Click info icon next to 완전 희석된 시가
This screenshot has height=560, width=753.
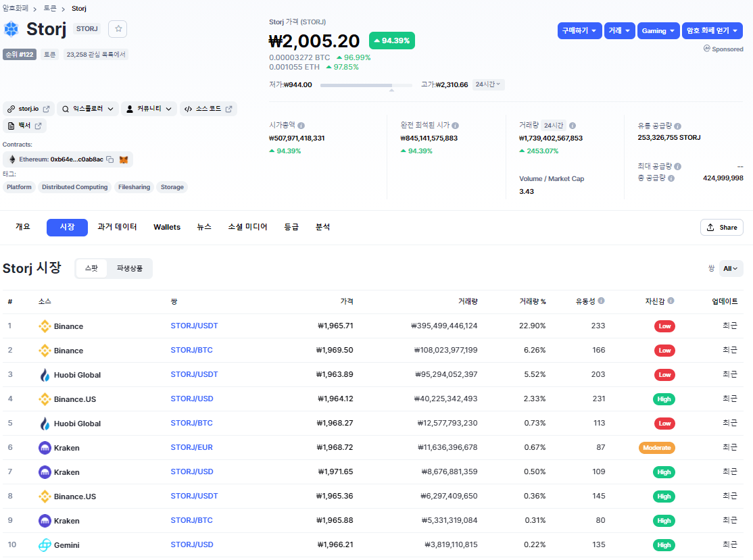click(x=456, y=126)
